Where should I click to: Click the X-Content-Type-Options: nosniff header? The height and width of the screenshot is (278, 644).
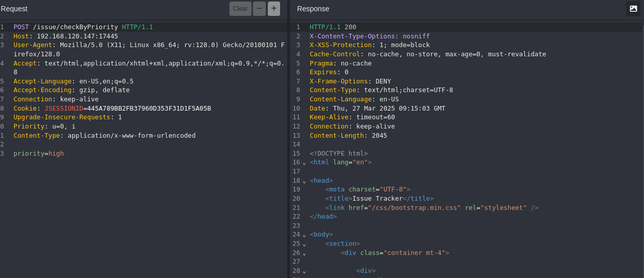point(370,36)
